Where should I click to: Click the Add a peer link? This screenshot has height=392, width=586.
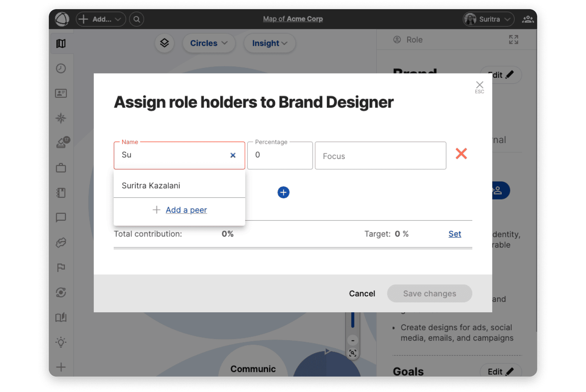coord(186,210)
